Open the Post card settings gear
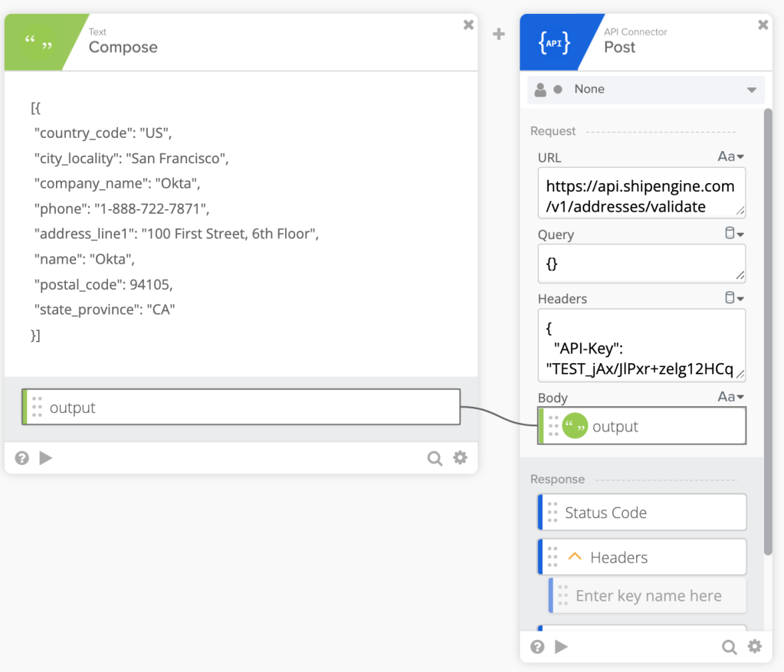Screen dimensions: 784x672 click(754, 647)
